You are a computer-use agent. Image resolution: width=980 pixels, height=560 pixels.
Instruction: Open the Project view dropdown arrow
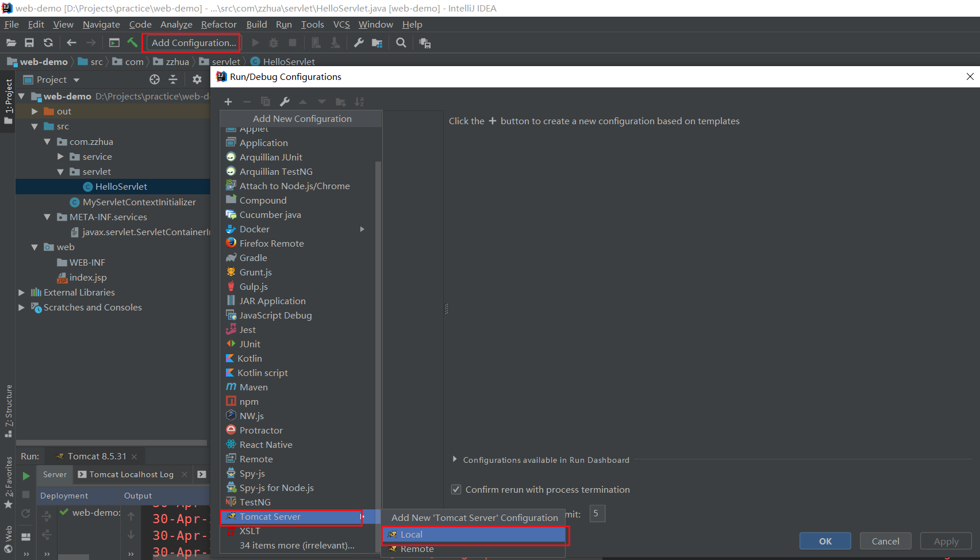point(76,80)
